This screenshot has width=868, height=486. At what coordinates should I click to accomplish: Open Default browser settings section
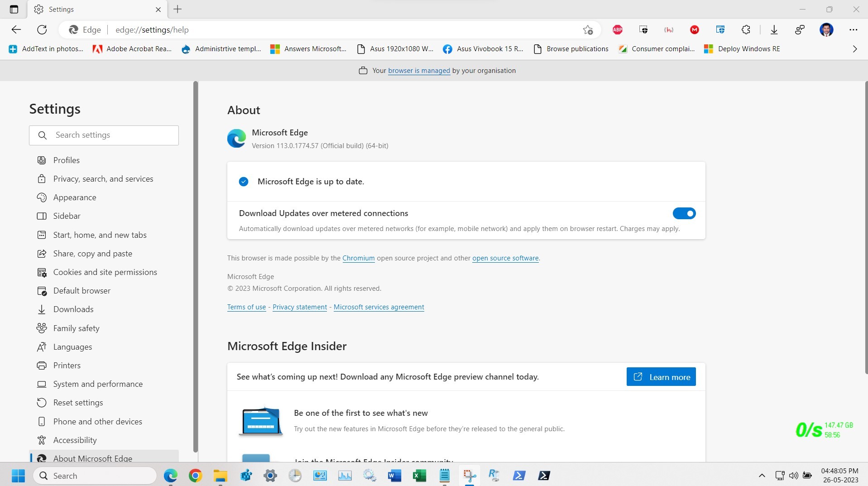pos(104,291)
